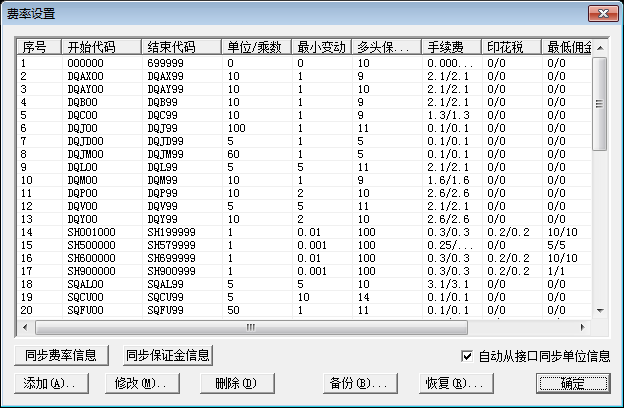Click the 恢复(R) button
Viewport: 624px width, 408px height.
pyautogui.click(x=456, y=383)
